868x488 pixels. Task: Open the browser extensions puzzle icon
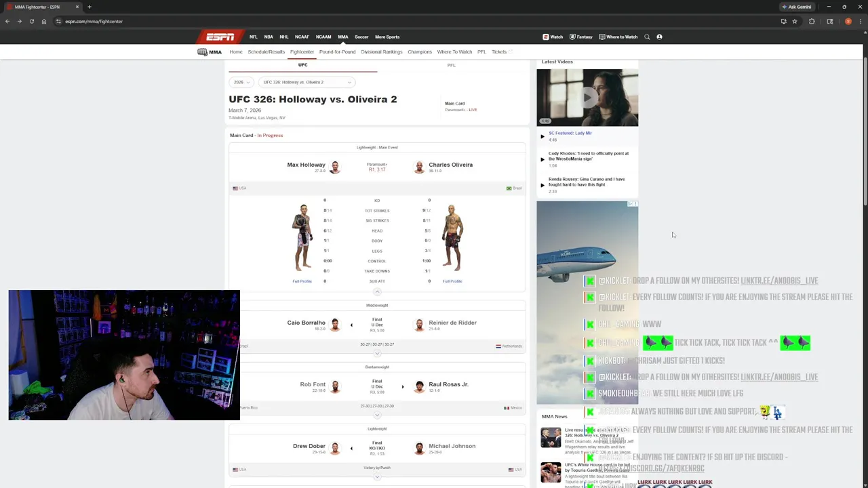pos(812,21)
